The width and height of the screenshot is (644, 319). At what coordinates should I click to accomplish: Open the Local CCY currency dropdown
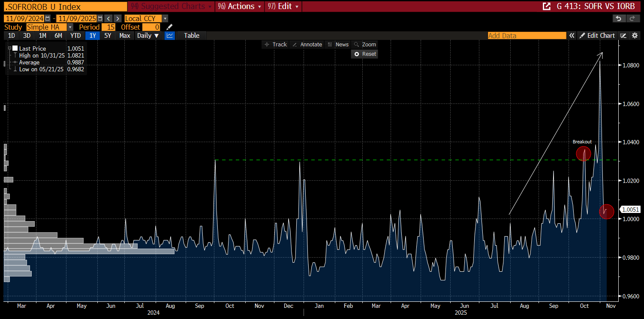(x=165, y=18)
